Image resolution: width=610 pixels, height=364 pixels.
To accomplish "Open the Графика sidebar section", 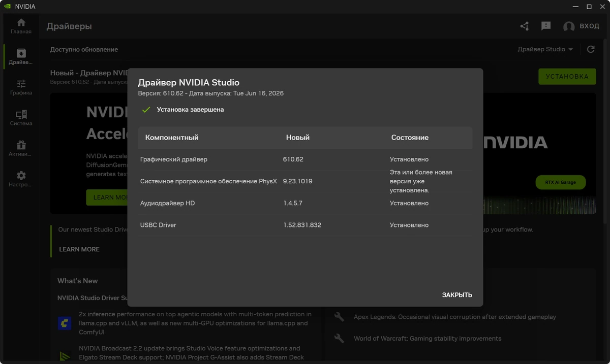I will pos(21,87).
